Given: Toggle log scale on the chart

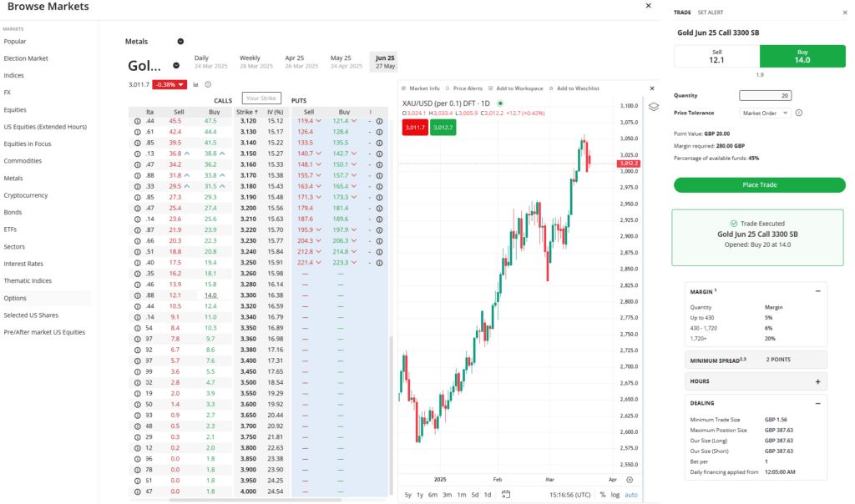Looking at the screenshot, I should [615, 494].
